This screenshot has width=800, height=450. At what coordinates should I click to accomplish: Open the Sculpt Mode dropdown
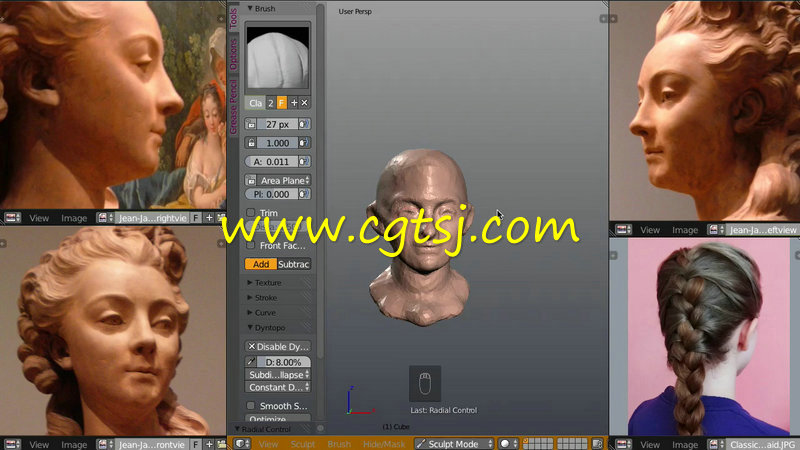(454, 444)
